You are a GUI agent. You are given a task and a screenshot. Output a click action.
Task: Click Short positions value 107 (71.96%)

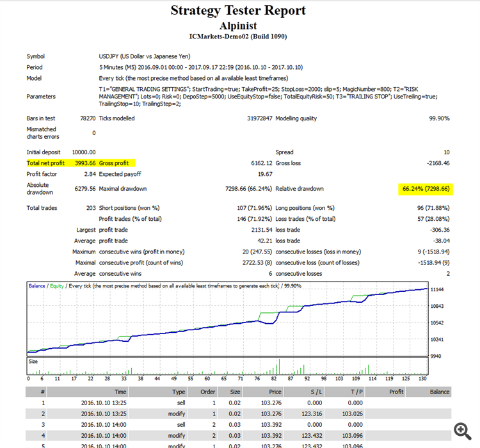(x=254, y=208)
